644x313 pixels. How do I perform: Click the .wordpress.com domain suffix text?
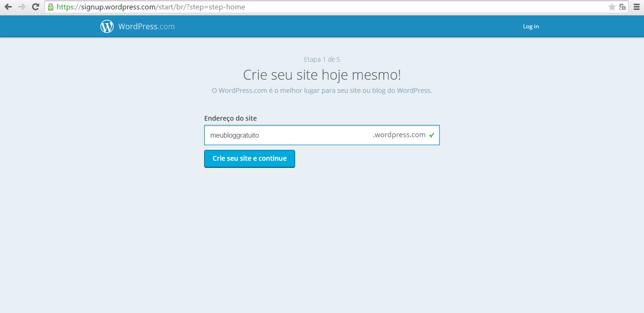[399, 135]
